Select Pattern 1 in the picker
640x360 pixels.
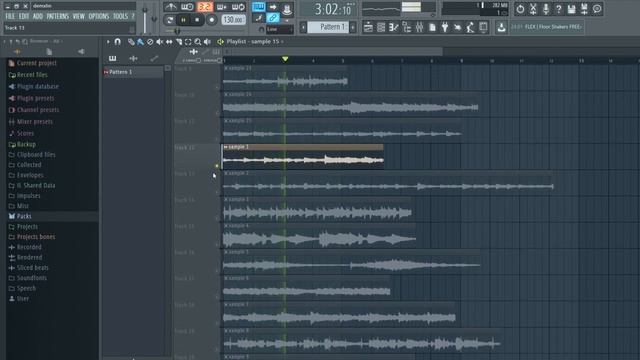133,72
